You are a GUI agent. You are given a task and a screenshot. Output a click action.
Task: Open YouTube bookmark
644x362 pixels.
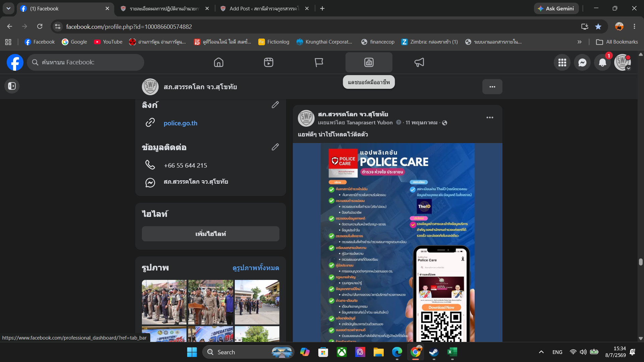108,42
